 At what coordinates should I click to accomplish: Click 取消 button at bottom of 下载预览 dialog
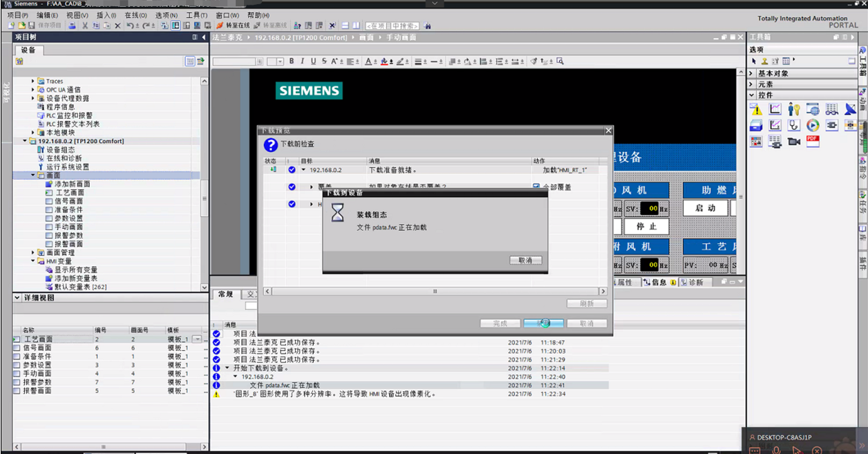pyautogui.click(x=586, y=323)
